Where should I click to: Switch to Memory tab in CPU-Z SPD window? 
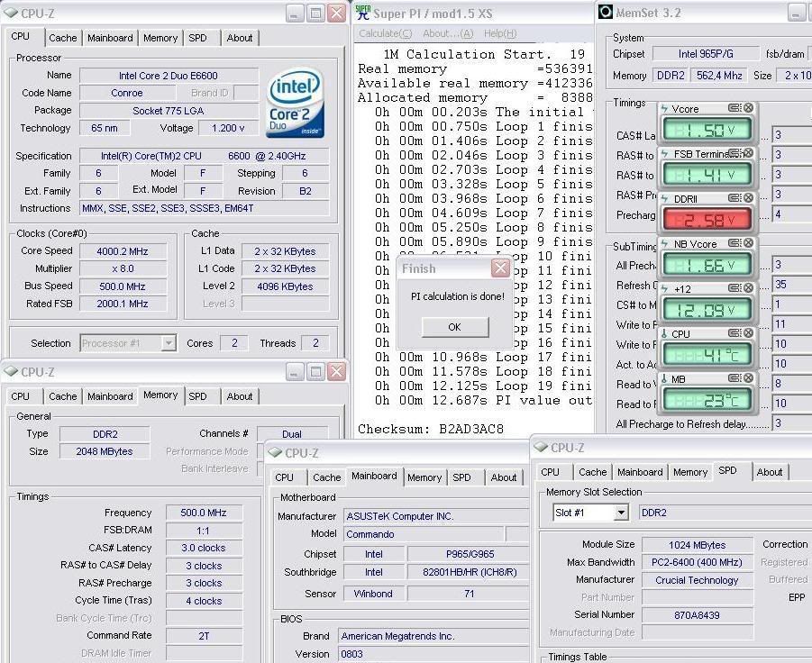click(690, 472)
